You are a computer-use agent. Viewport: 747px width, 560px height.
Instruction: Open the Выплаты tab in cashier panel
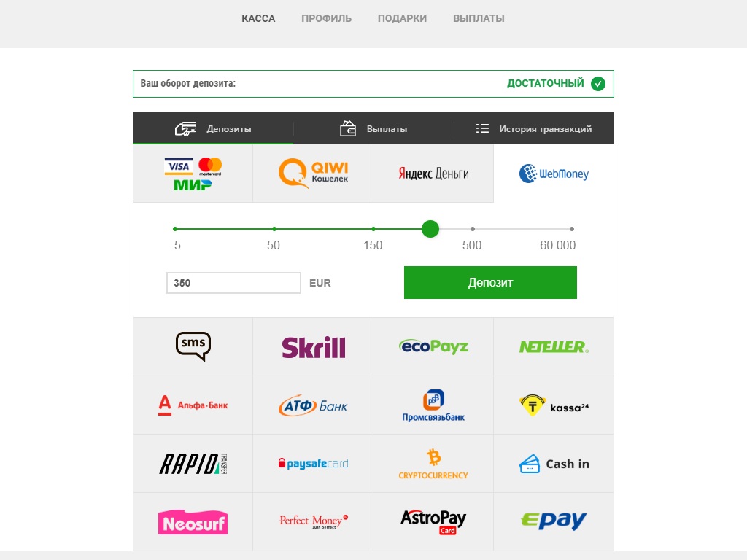[x=373, y=128]
